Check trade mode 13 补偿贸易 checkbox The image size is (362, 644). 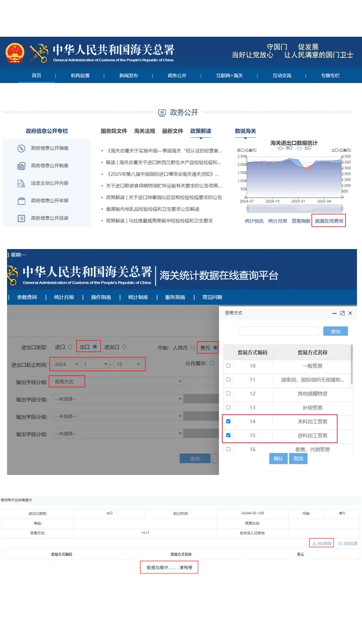click(x=228, y=408)
